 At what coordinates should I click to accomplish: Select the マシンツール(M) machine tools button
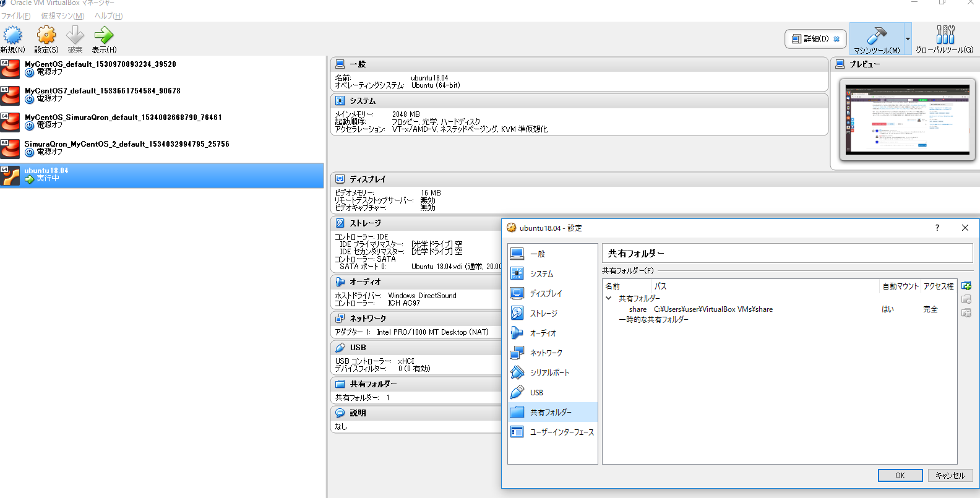point(877,39)
